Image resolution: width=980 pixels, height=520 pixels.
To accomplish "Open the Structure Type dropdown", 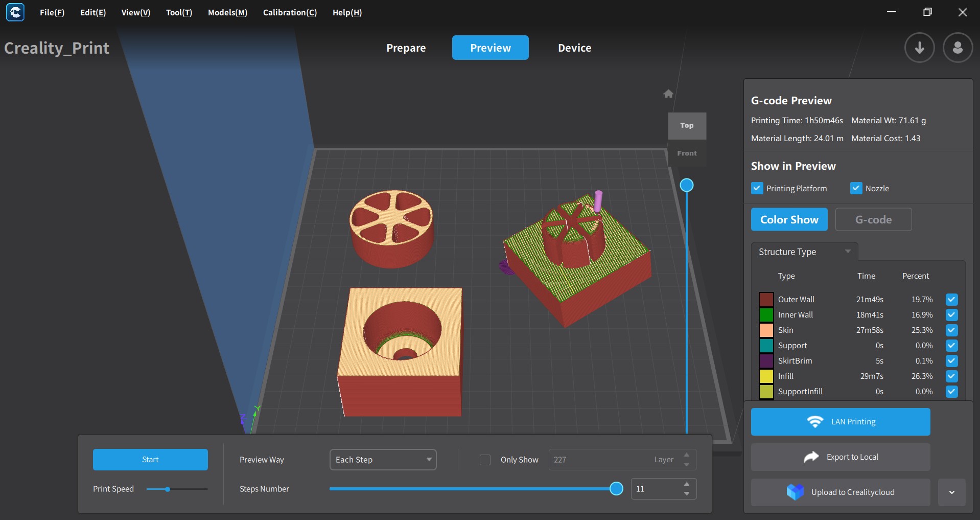I will [x=804, y=252].
